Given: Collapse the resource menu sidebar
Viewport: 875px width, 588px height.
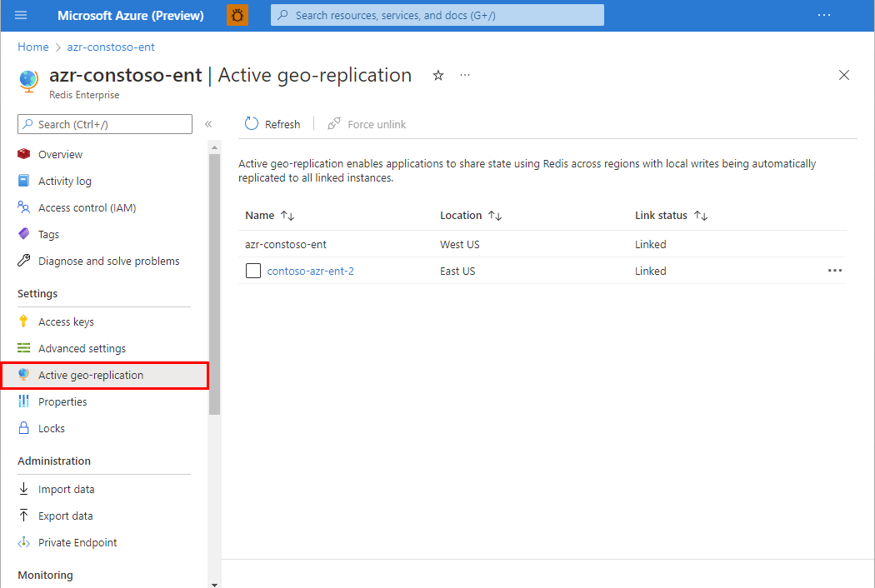Looking at the screenshot, I should point(208,123).
